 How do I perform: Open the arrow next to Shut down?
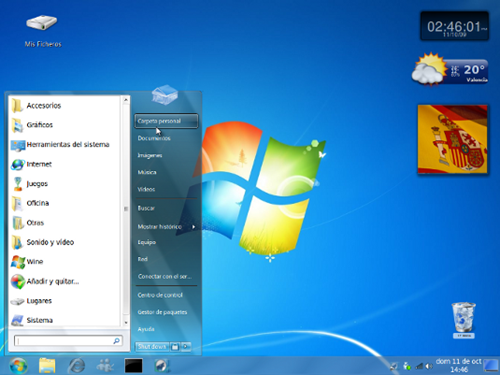(186, 347)
